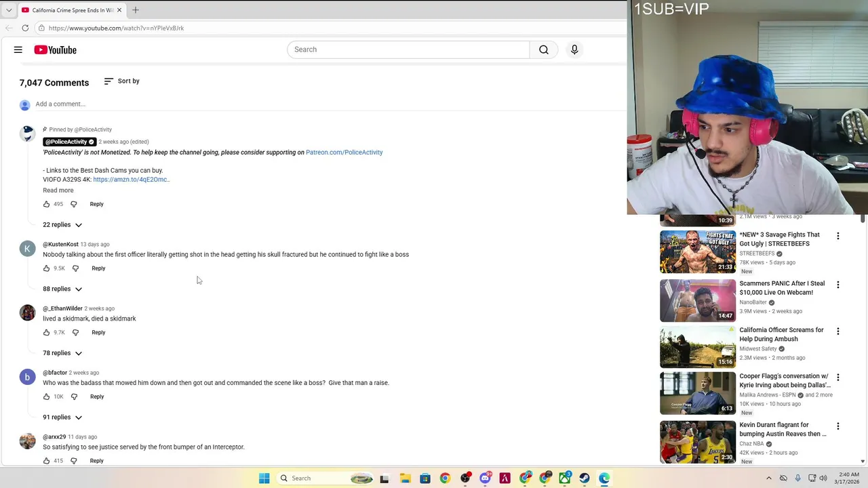Open more options for California Officer Screams video
The width and height of the screenshot is (868, 488).
point(838,331)
